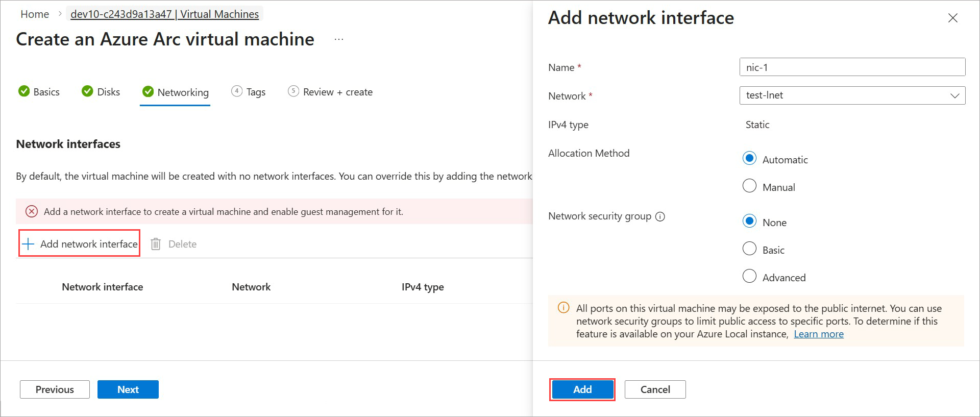Screen dimensions: 980x417
Task: Click the Delete trash can icon
Action: 156,244
